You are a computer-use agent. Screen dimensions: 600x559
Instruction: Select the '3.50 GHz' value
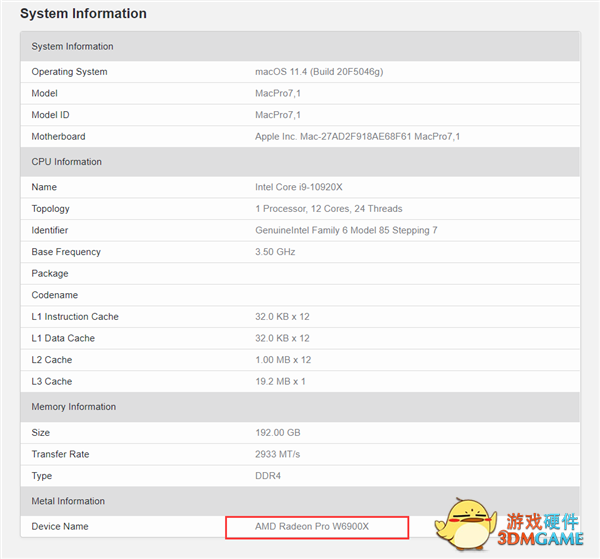click(x=275, y=252)
